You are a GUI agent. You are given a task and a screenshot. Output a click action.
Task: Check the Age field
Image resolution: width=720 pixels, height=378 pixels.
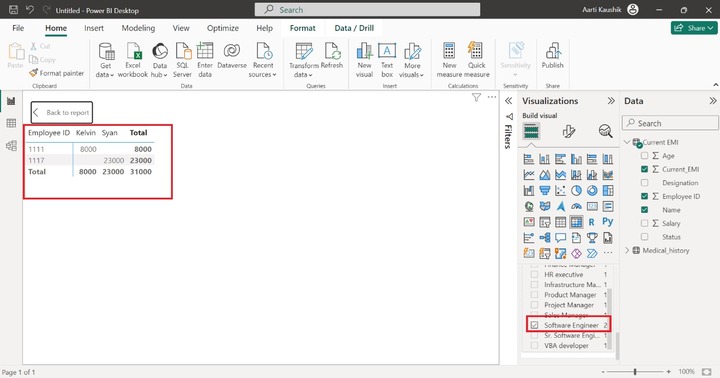644,156
